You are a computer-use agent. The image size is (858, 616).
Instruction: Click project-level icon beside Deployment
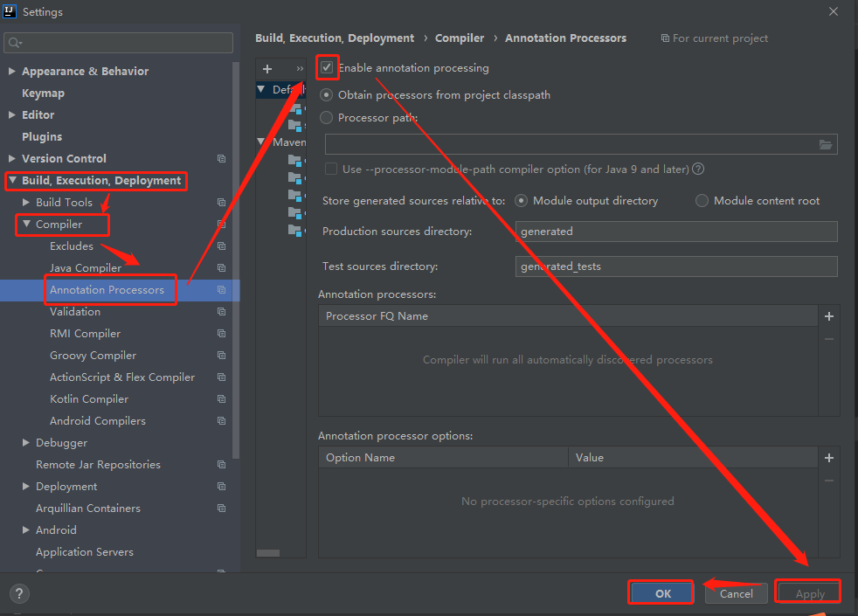[x=222, y=487]
